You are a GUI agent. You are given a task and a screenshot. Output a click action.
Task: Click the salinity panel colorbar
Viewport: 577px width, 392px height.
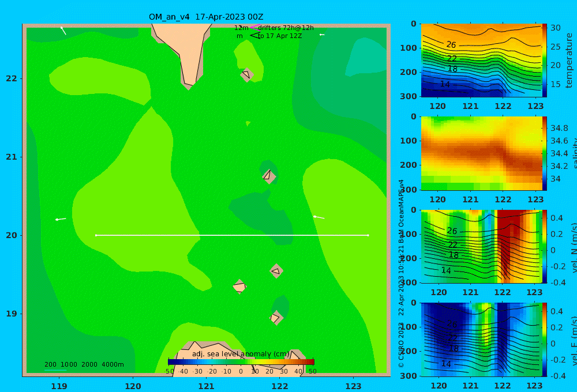click(544, 153)
